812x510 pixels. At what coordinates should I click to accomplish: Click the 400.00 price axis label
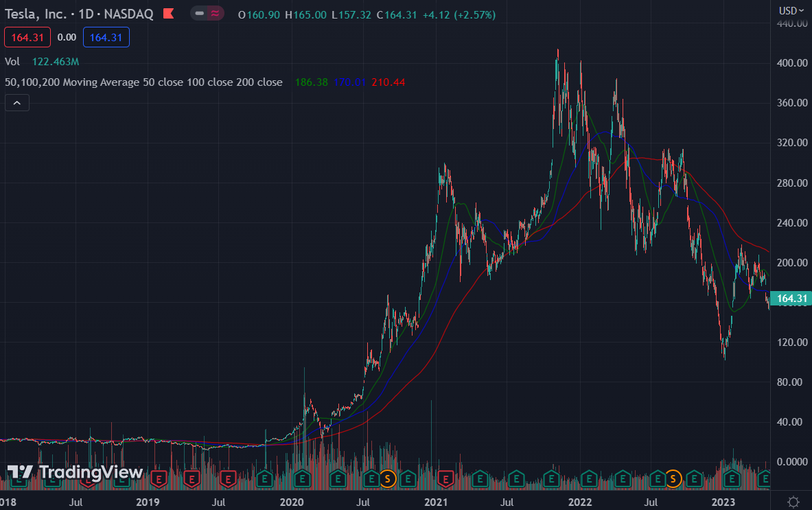[792, 62]
